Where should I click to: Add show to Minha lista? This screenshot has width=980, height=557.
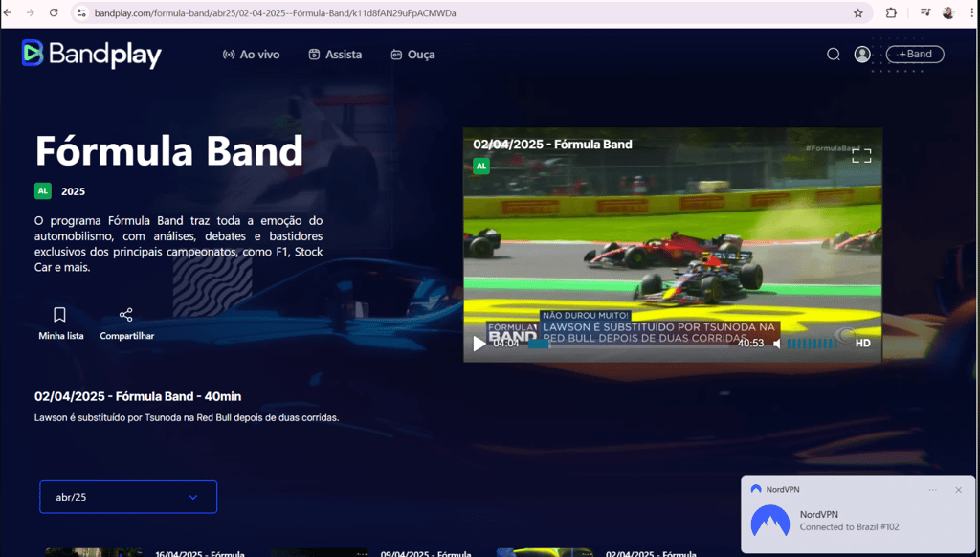click(x=60, y=323)
